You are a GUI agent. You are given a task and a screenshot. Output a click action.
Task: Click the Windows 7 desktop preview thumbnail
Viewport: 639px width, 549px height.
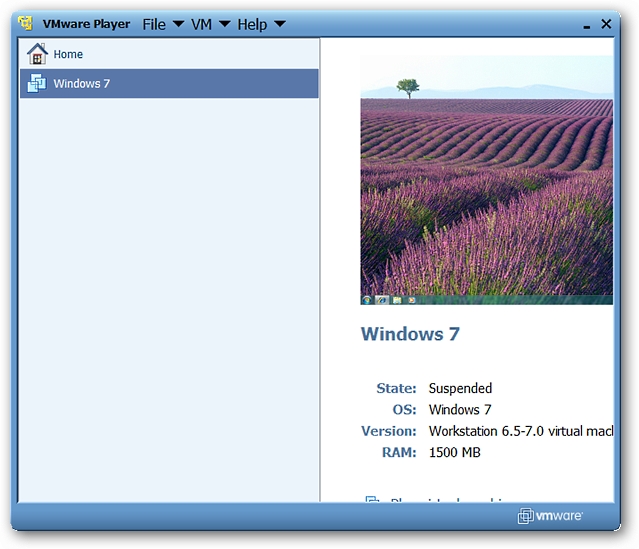click(x=487, y=180)
